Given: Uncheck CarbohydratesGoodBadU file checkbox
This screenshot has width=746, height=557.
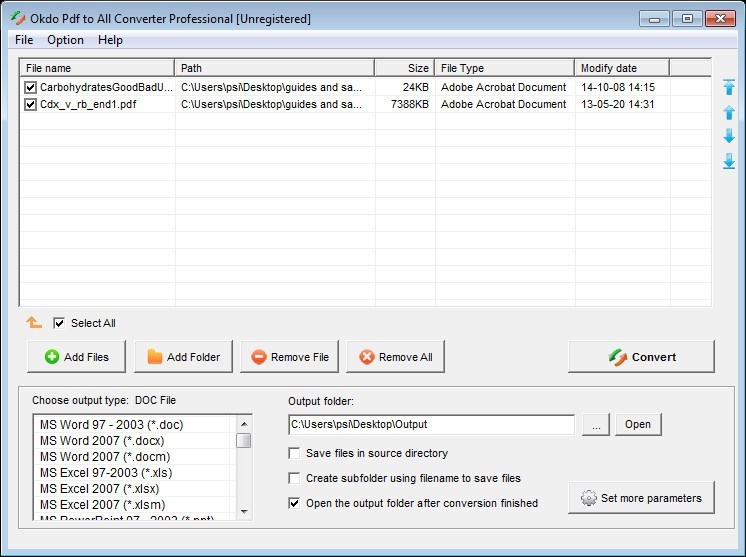Looking at the screenshot, I should [x=30, y=88].
